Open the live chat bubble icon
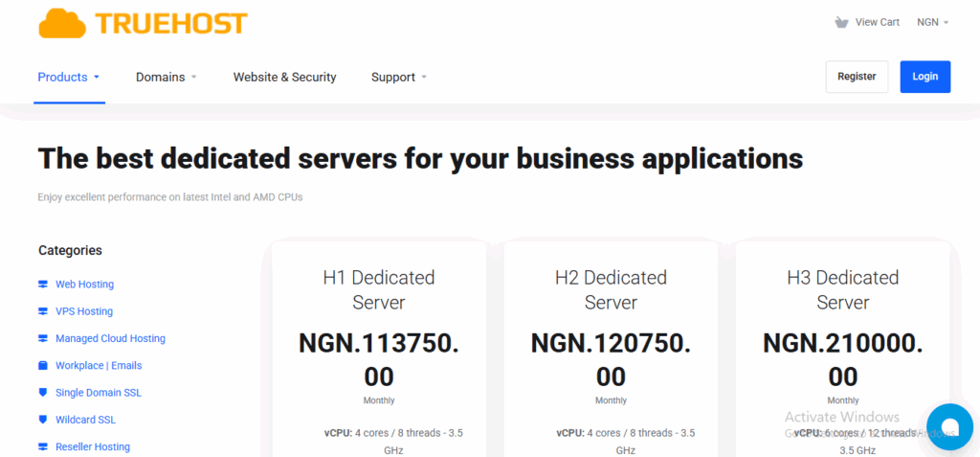Viewport: 980px width, 457px height. [x=949, y=427]
